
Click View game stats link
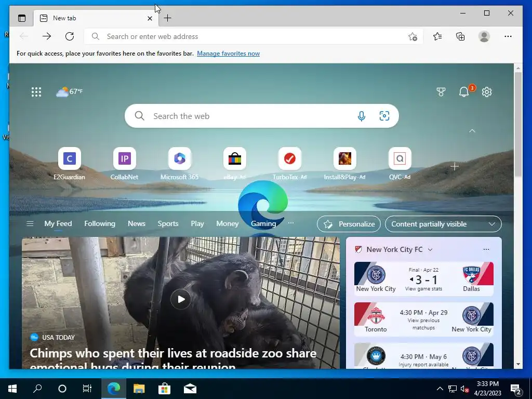click(423, 289)
